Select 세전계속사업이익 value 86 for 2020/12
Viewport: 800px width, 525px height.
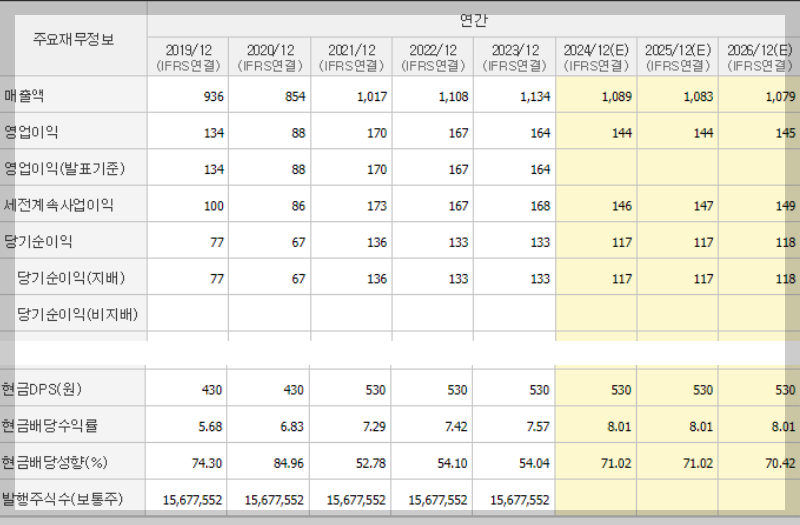pos(298,206)
